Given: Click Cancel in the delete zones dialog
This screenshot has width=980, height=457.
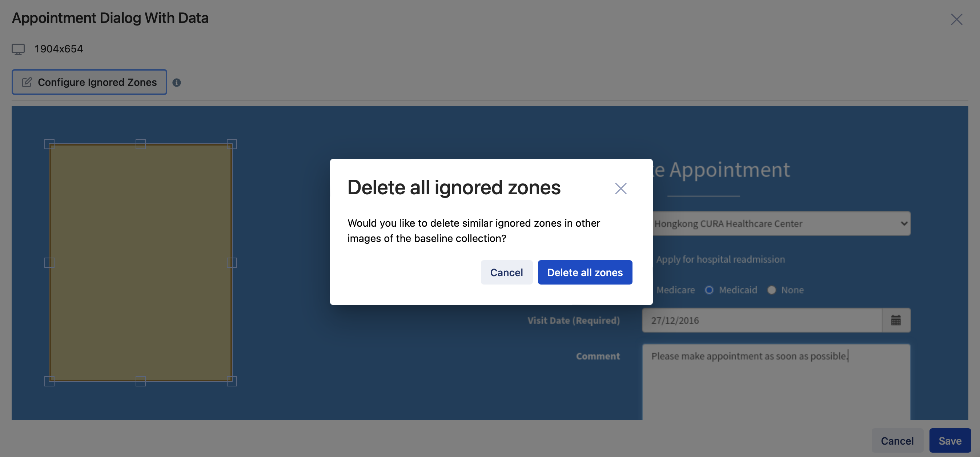Looking at the screenshot, I should point(506,272).
